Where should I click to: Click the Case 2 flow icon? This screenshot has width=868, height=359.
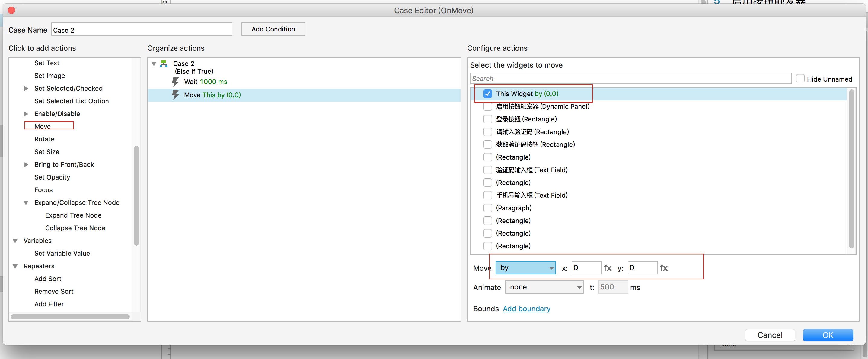[164, 63]
